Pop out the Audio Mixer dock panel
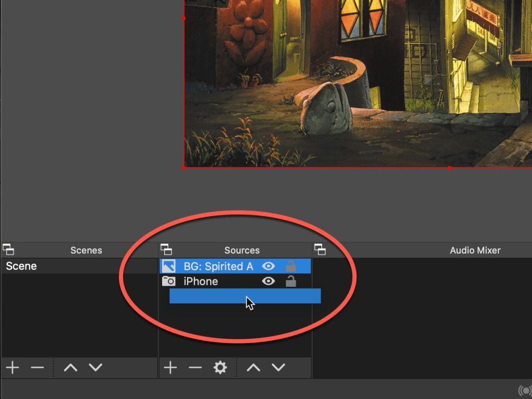532x399 pixels. click(x=320, y=249)
